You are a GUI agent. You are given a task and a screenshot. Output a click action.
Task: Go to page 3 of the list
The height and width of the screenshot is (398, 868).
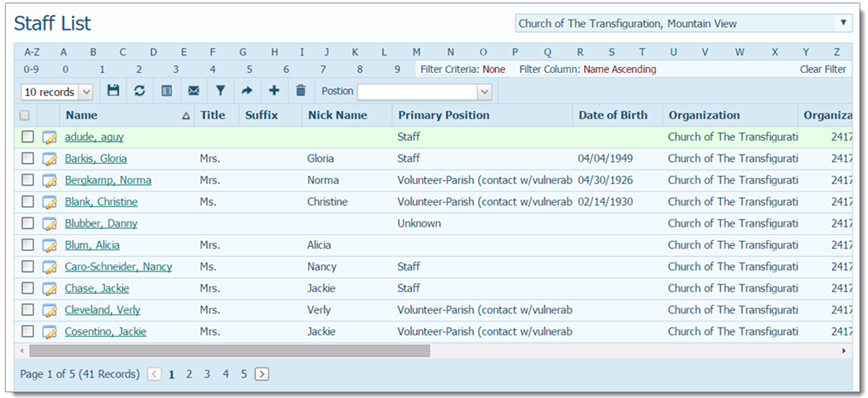tap(207, 374)
